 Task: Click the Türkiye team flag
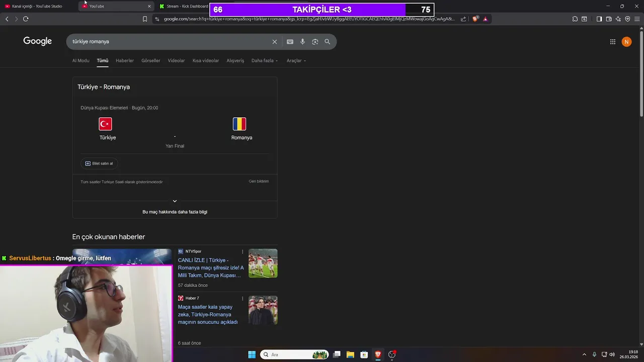pyautogui.click(x=105, y=124)
